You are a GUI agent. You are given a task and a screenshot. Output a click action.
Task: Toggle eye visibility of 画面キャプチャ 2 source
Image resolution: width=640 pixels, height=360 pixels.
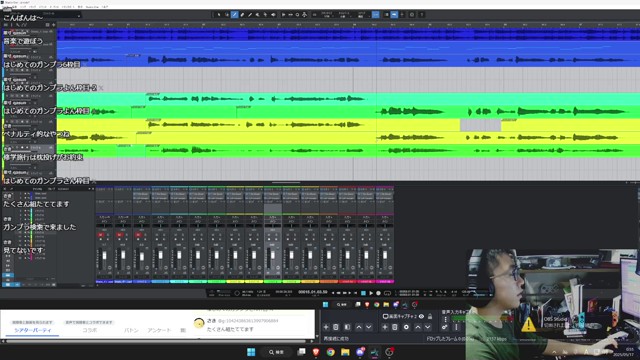coord(421,316)
